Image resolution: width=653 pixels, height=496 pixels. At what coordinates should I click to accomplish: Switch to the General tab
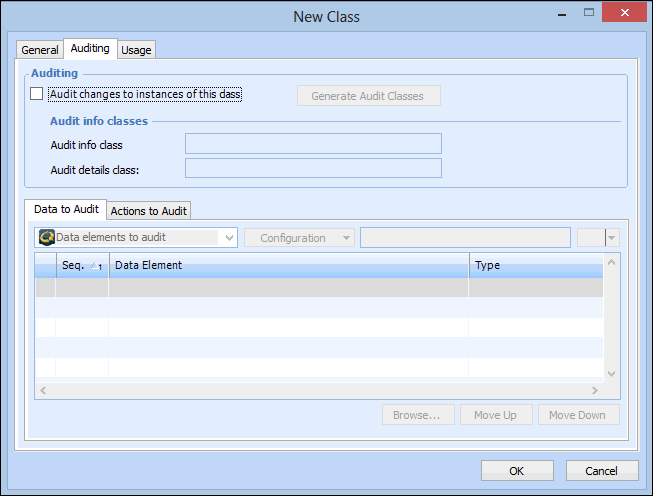(40, 50)
